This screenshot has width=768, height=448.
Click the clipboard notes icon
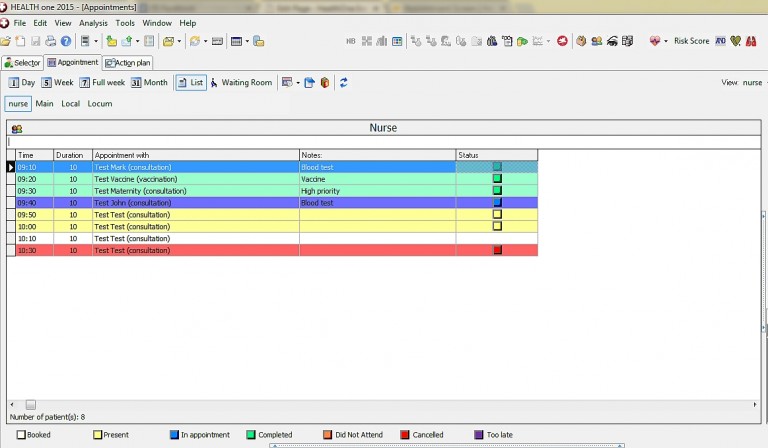click(507, 41)
